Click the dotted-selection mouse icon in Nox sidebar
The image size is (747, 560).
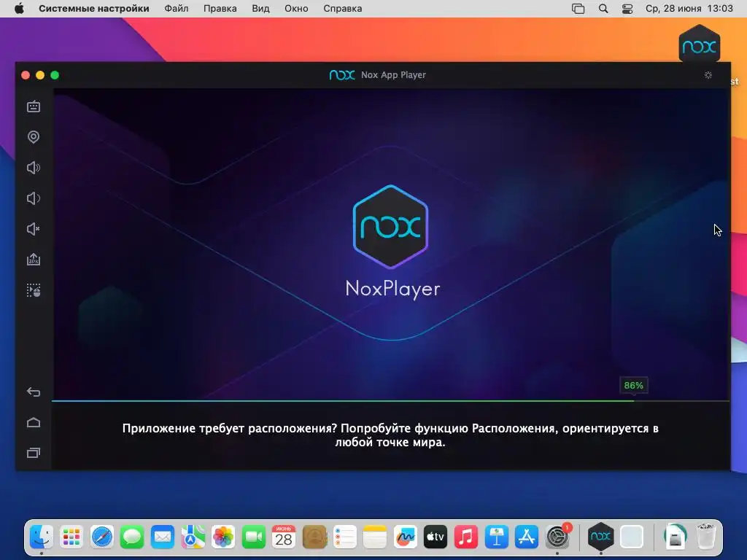tap(34, 290)
